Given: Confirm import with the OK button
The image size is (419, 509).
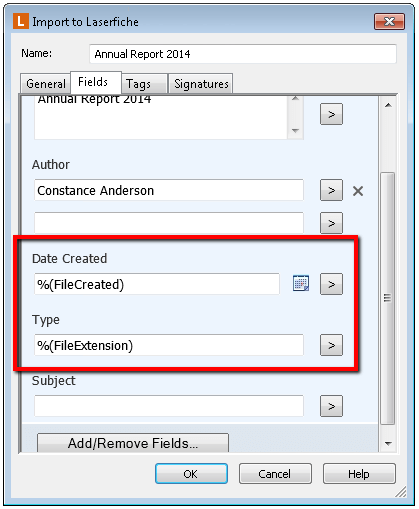Looking at the screenshot, I should (x=191, y=473).
